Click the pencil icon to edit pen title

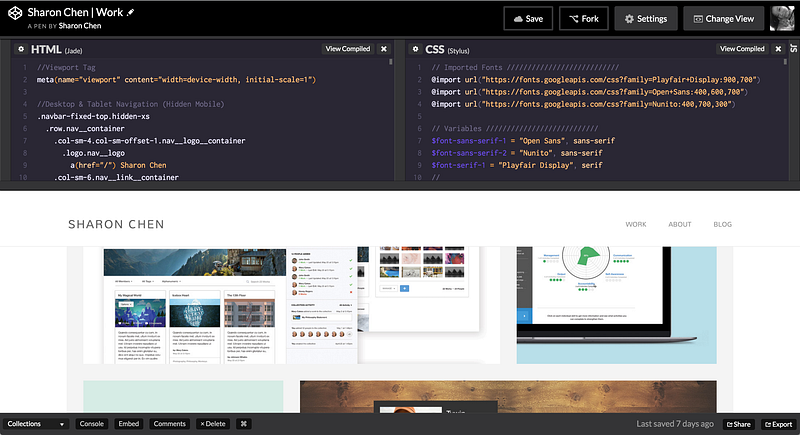tap(131, 12)
